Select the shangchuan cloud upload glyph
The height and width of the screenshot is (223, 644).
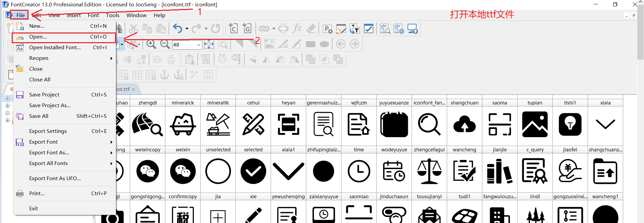(465, 123)
